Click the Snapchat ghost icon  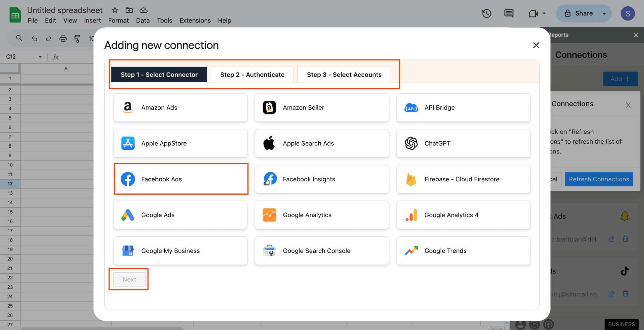point(625,216)
